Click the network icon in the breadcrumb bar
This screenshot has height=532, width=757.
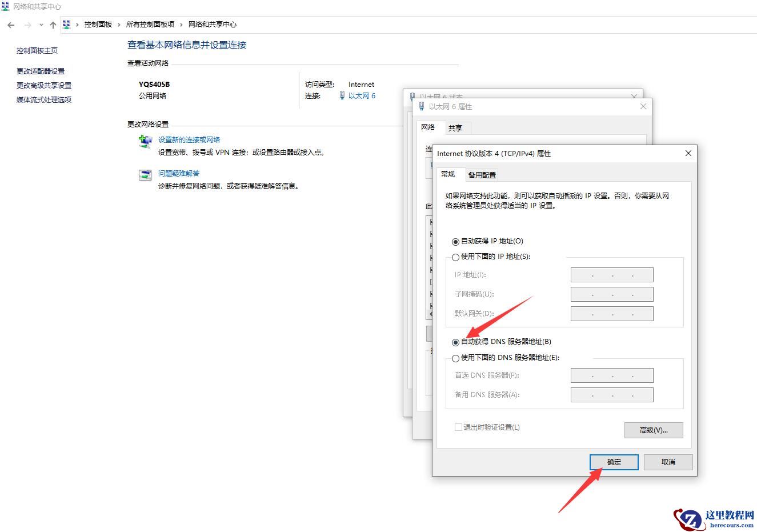pyautogui.click(x=67, y=25)
